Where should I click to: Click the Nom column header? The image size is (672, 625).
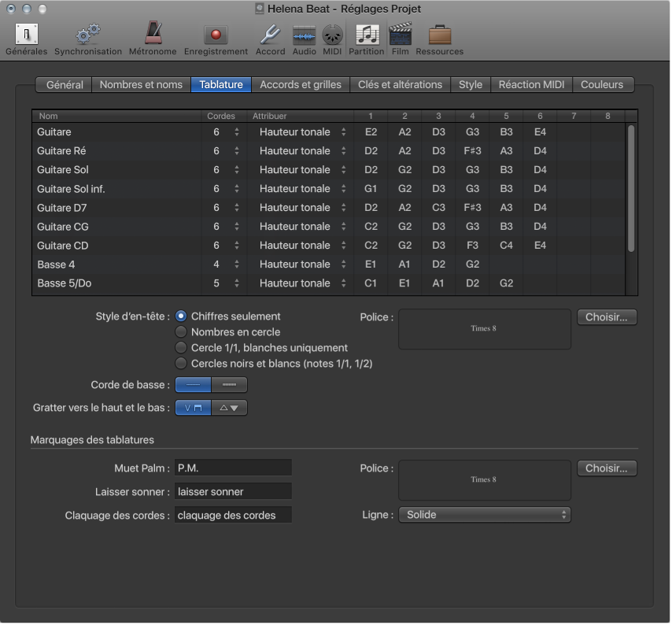[116, 116]
